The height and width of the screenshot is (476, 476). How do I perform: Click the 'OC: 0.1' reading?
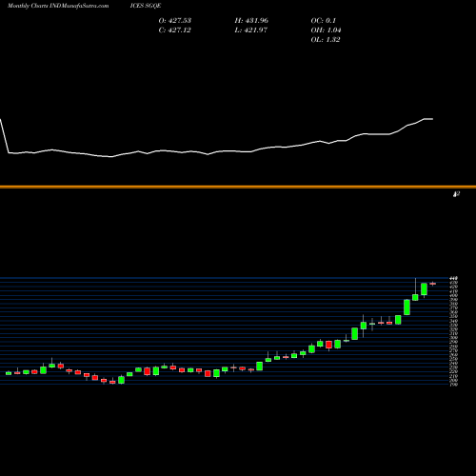[324, 21]
